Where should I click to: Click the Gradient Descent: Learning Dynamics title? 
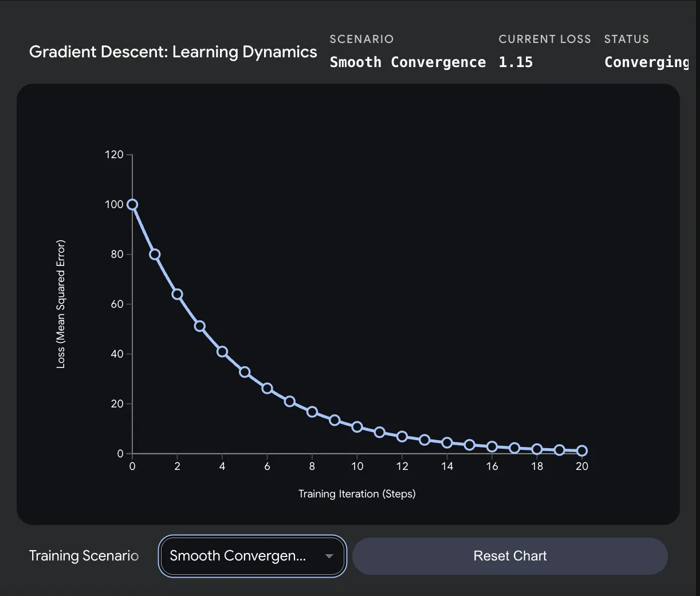click(173, 52)
